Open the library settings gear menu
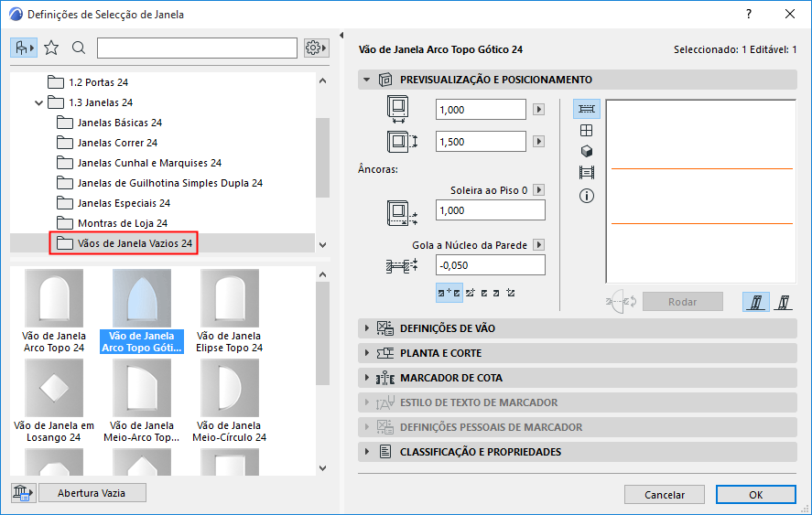 point(316,48)
